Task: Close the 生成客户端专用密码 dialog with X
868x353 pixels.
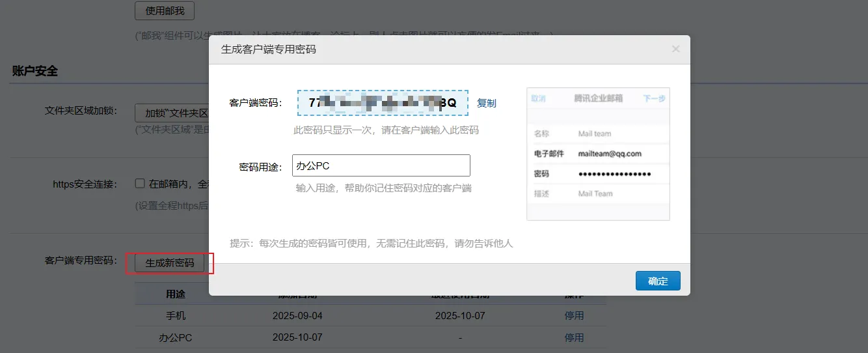Action: [x=675, y=49]
